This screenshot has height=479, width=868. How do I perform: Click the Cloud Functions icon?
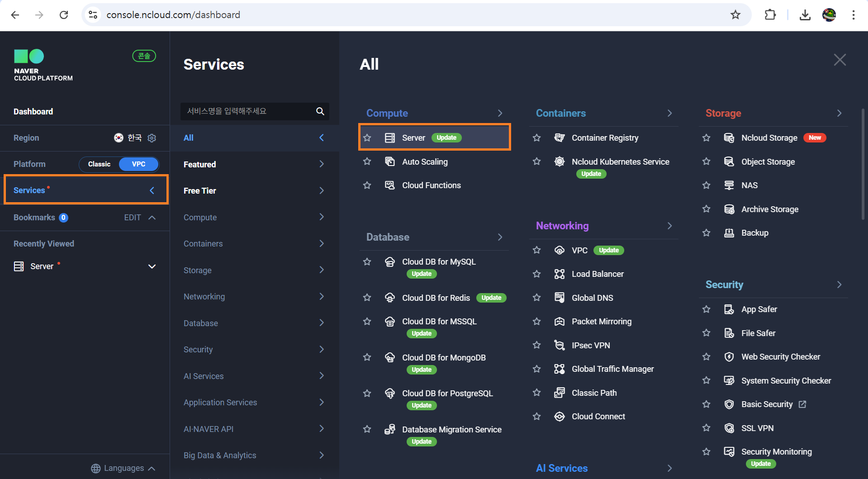point(390,185)
